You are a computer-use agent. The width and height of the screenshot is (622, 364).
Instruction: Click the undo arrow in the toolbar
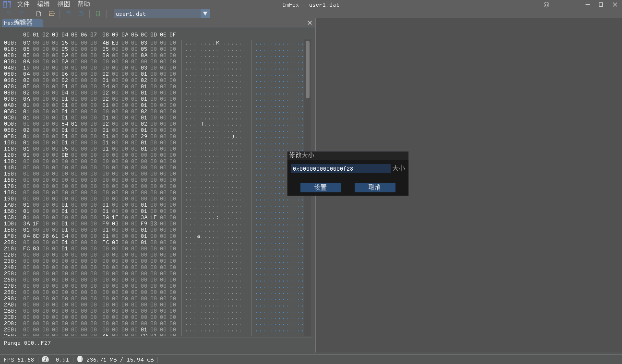coord(8,14)
